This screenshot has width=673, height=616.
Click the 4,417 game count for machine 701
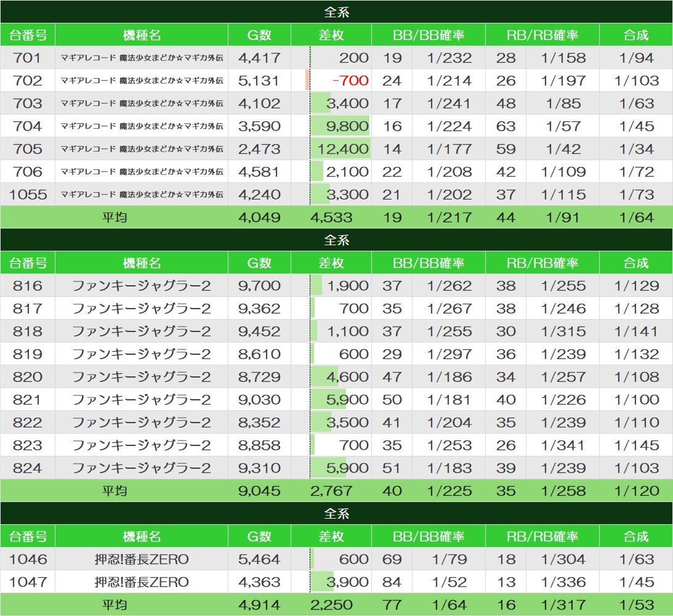pos(259,57)
